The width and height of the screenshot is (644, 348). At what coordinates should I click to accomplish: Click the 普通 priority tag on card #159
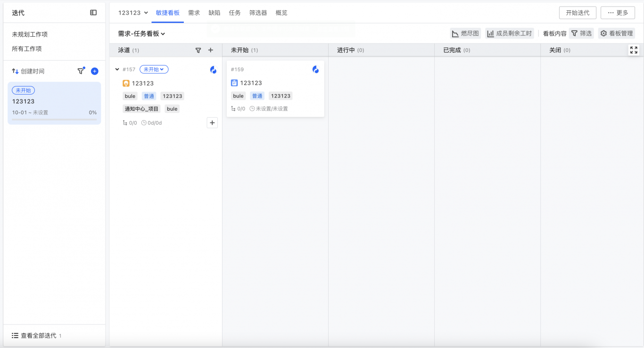click(x=257, y=96)
